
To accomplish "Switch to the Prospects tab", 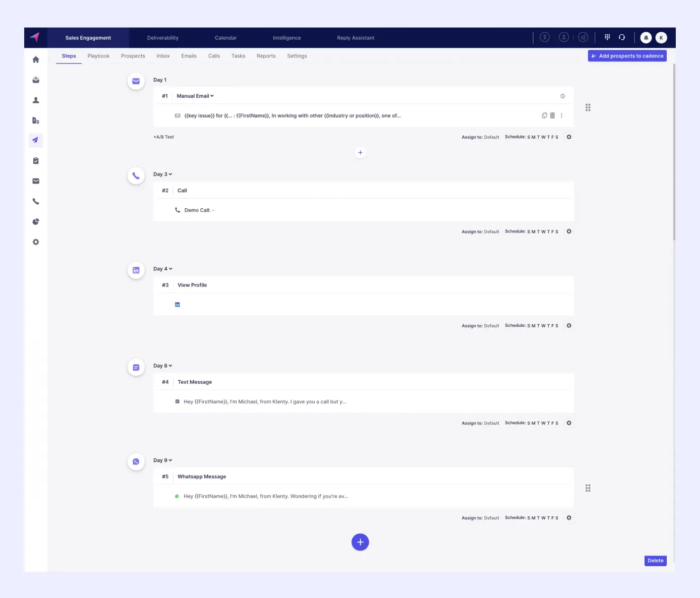I will (133, 56).
